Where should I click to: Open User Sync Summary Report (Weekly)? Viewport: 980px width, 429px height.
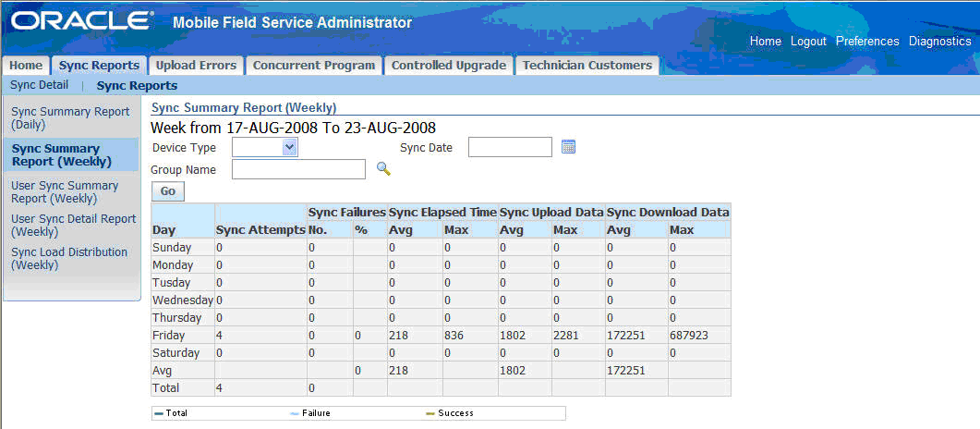pos(65,192)
